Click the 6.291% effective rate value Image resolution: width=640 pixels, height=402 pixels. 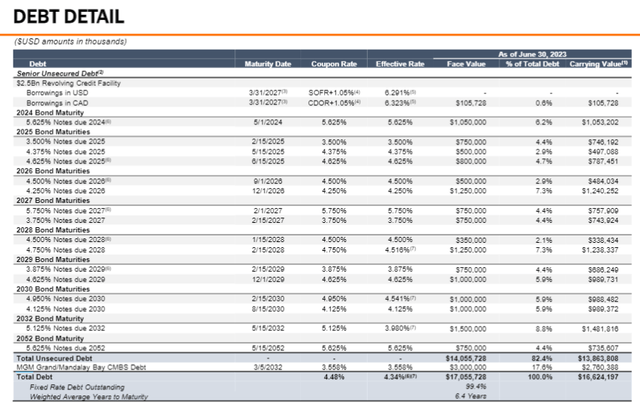tap(400, 93)
